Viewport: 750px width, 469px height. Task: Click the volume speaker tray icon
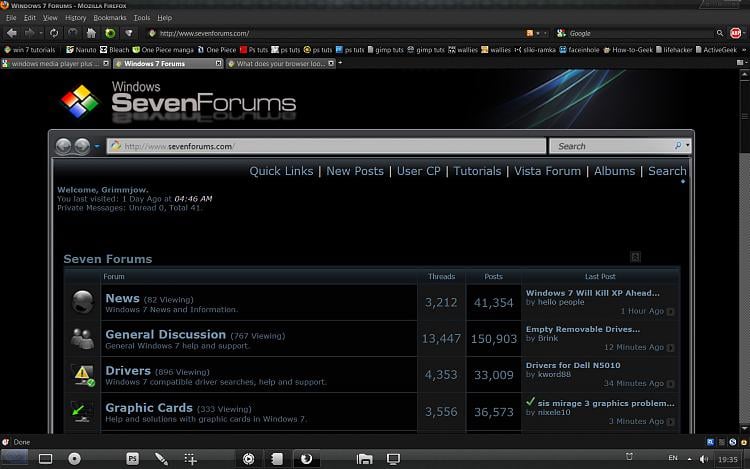(704, 459)
